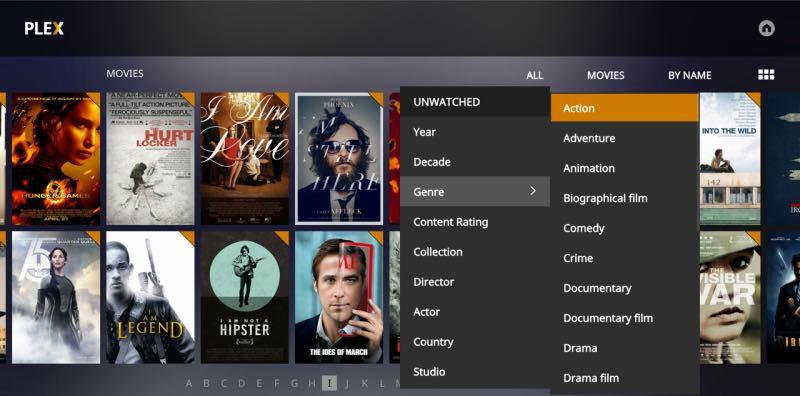This screenshot has width=800, height=396.
Task: Open the ALL filter dropdown
Action: click(534, 76)
